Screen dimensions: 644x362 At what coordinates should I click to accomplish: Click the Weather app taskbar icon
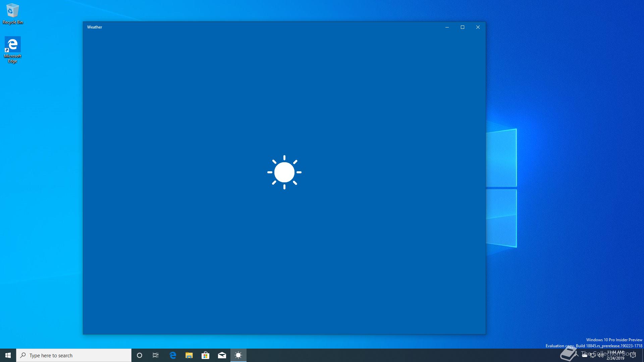pos(238,355)
